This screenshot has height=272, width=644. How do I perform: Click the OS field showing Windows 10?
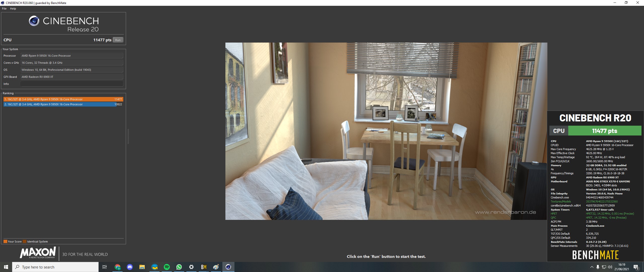coord(72,70)
